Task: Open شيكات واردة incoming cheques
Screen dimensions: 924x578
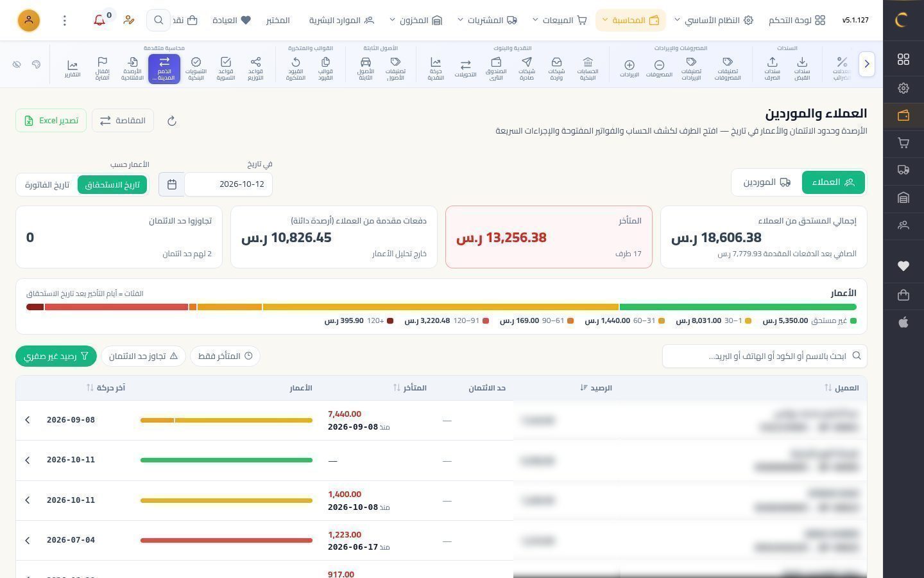Action: coord(556,68)
